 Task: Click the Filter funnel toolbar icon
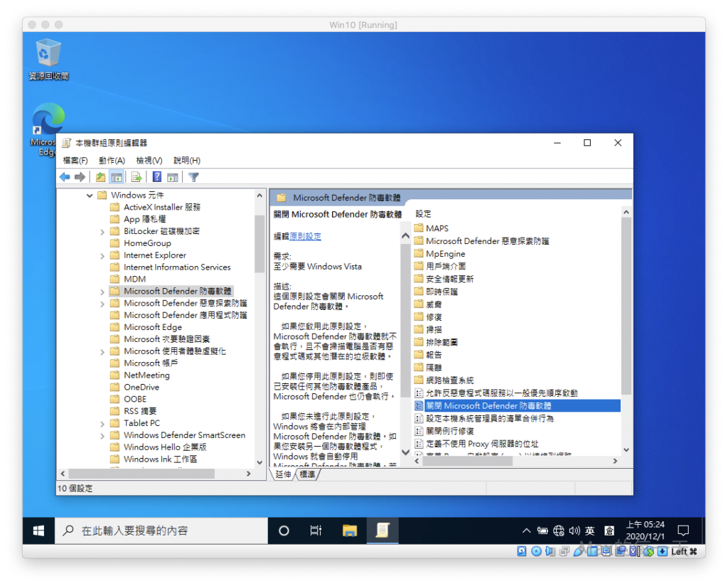(x=193, y=177)
